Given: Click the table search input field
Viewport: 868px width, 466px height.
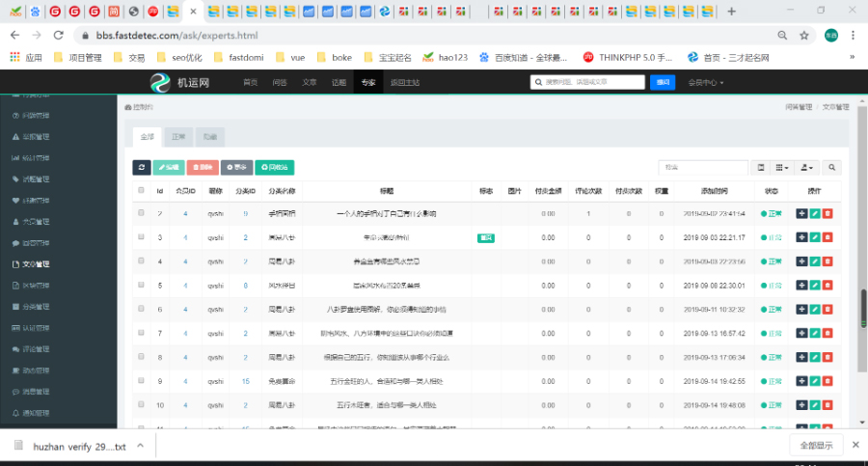Looking at the screenshot, I should [701, 167].
